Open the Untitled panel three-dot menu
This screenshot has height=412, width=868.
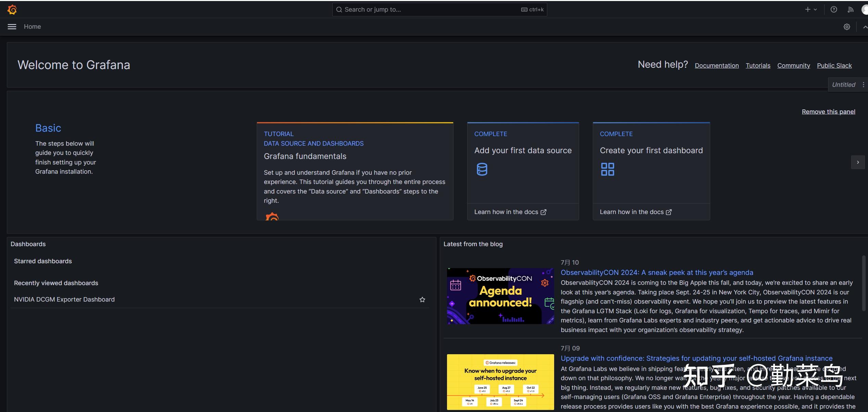pos(864,85)
